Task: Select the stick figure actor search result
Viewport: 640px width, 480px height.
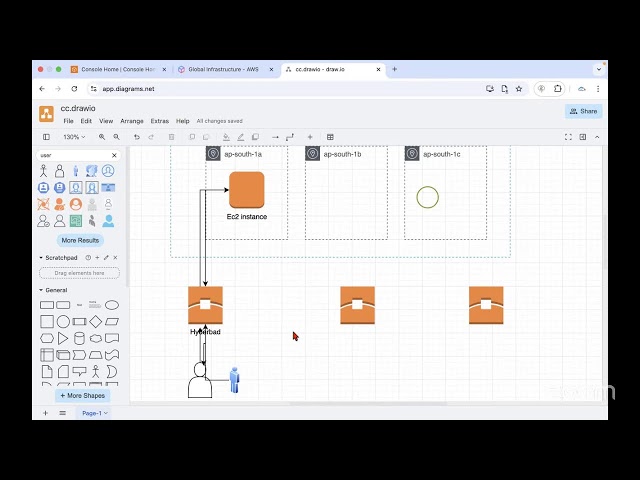Action: [43, 171]
